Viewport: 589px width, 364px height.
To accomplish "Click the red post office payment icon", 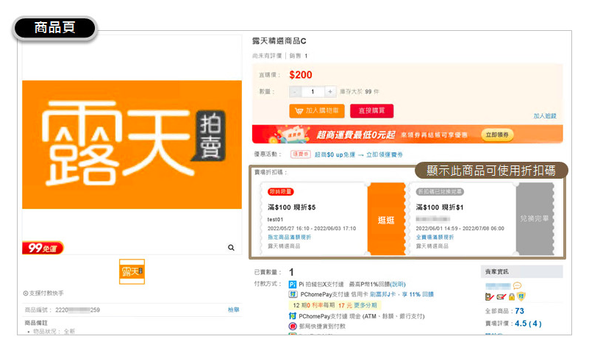I will [292, 325].
